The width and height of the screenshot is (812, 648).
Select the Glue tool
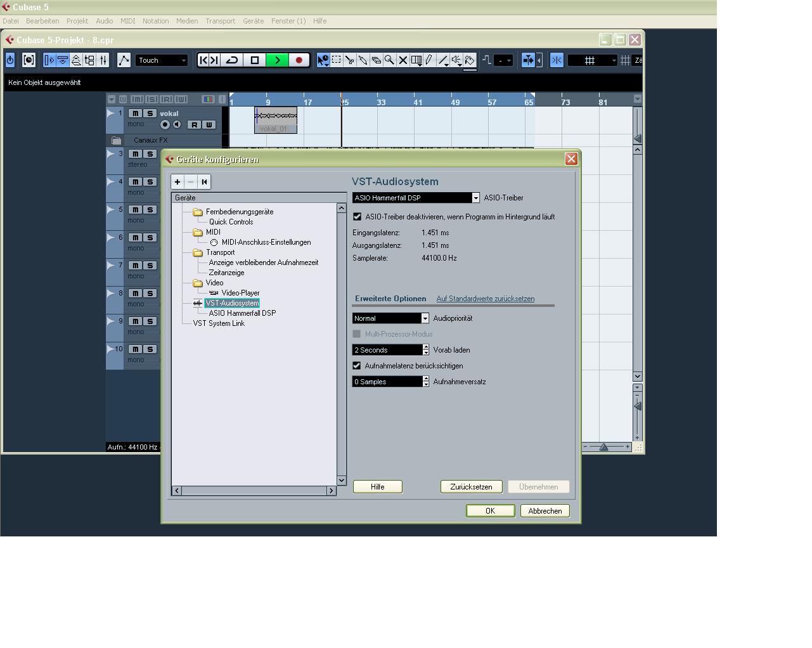tap(363, 60)
